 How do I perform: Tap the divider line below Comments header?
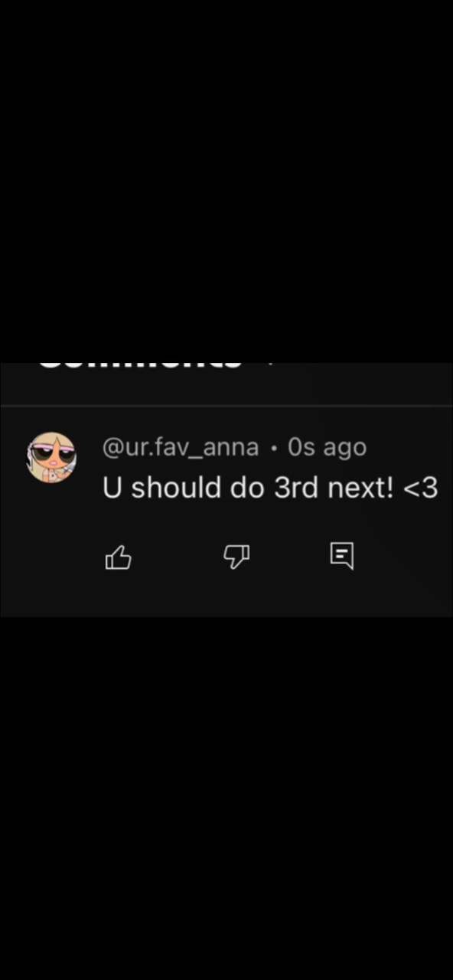click(x=226, y=405)
